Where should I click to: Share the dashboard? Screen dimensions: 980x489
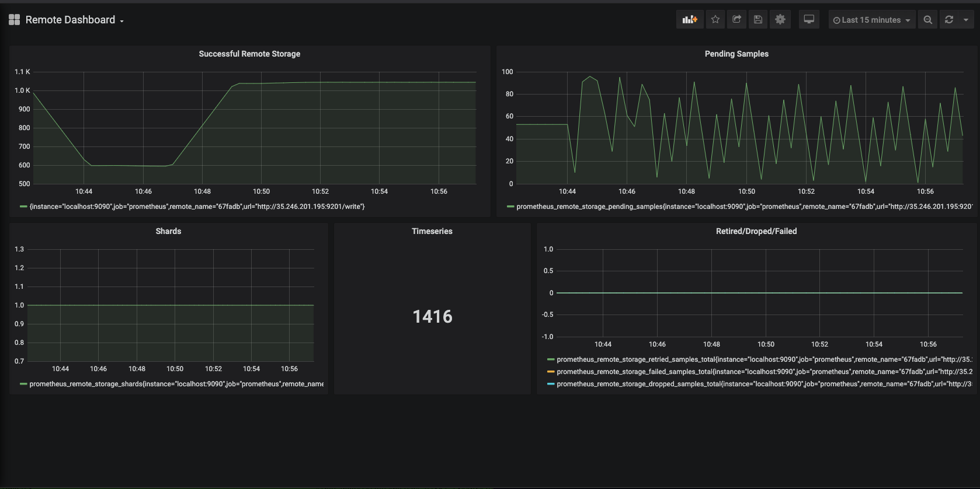[x=737, y=19]
